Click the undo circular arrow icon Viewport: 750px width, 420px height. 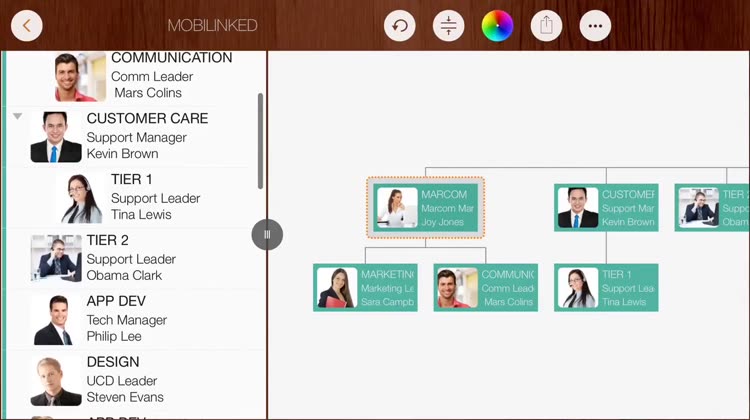399,26
